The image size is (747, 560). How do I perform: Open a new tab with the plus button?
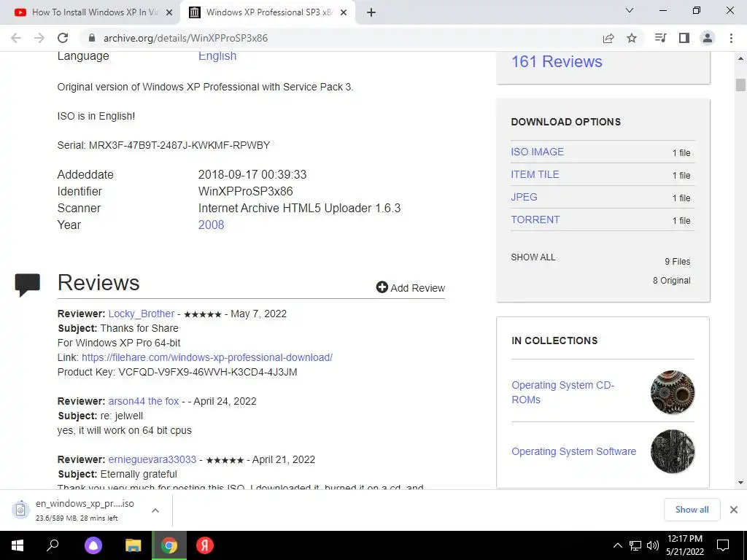coord(371,12)
